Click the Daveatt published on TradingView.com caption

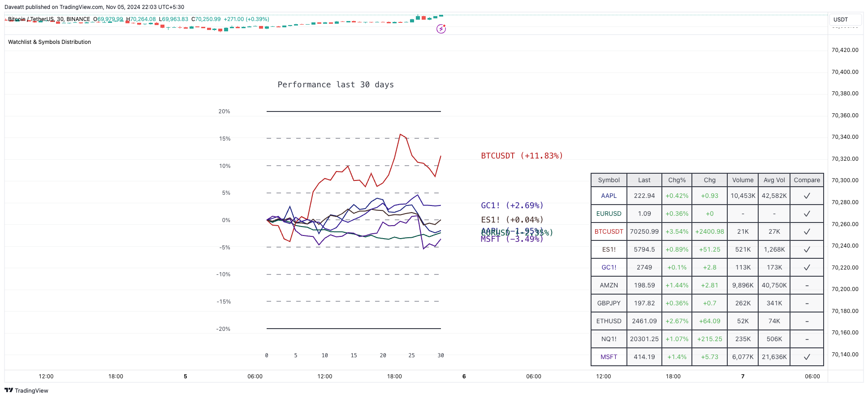coord(94,7)
